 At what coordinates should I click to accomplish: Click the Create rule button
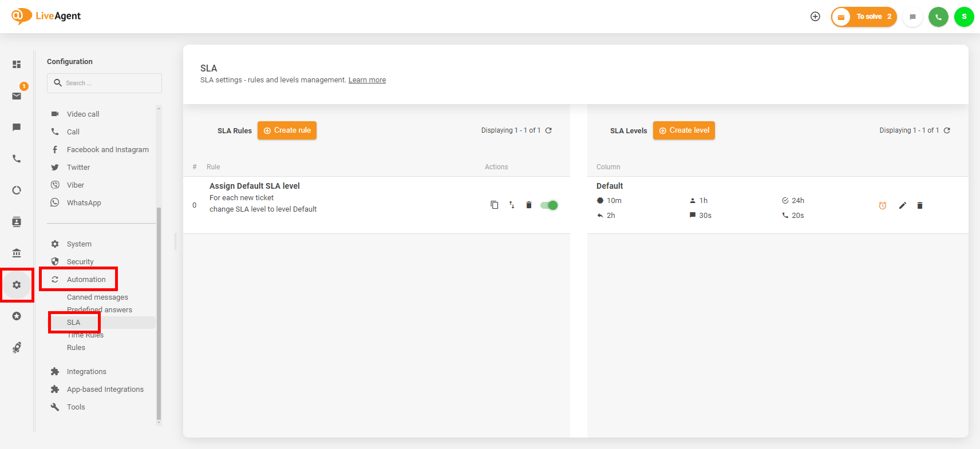pyautogui.click(x=287, y=130)
